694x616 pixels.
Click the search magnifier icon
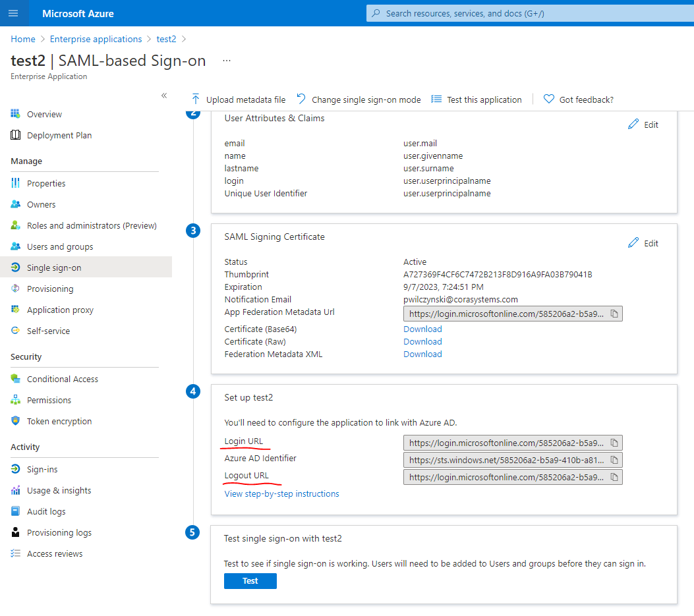(x=376, y=13)
